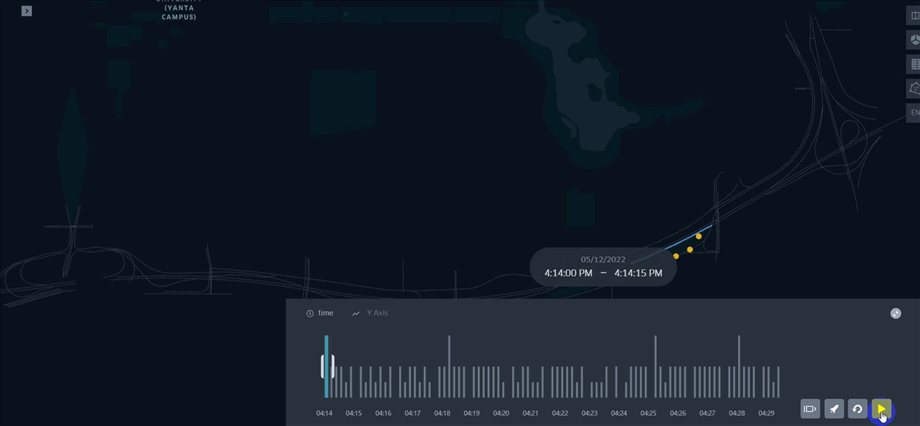Click the time field label
The width and height of the screenshot is (920, 426).
[x=326, y=313]
